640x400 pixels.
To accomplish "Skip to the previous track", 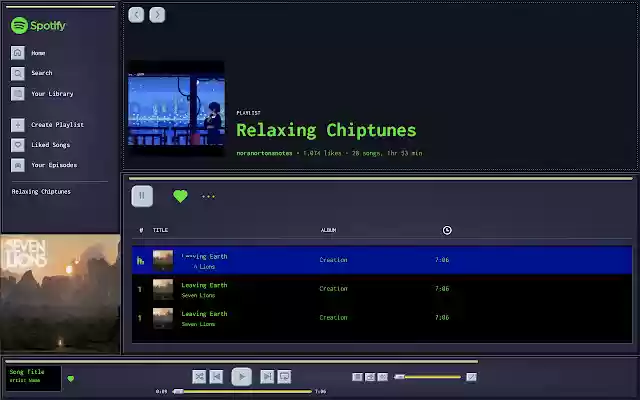I will tap(216, 376).
